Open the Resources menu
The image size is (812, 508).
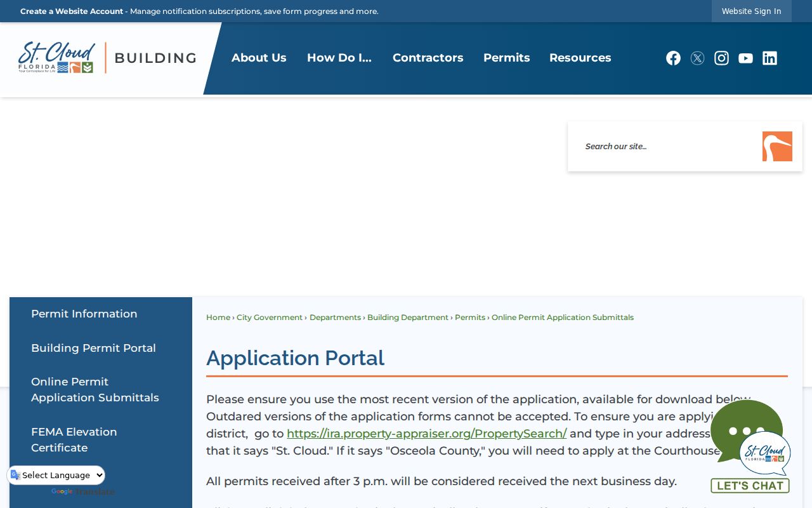pos(580,58)
